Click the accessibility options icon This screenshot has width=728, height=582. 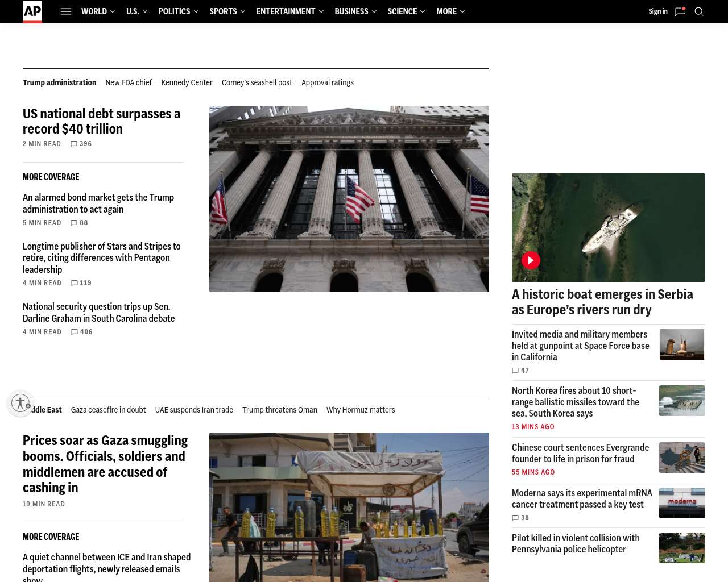20,403
